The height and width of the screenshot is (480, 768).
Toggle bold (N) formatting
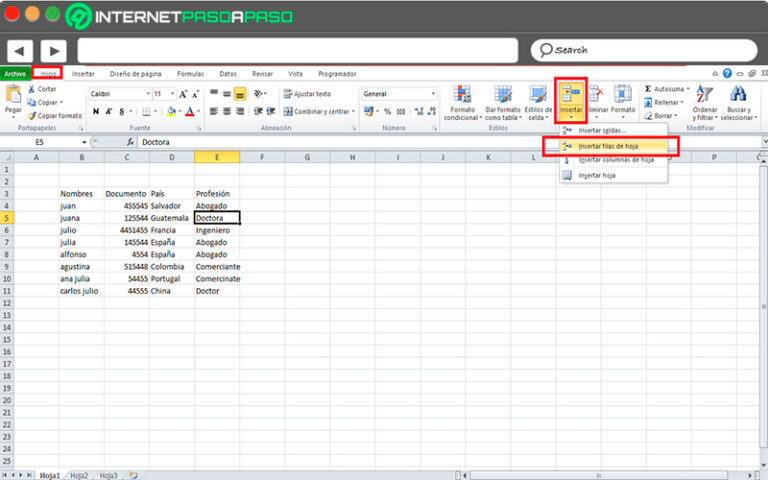pyautogui.click(x=95, y=112)
